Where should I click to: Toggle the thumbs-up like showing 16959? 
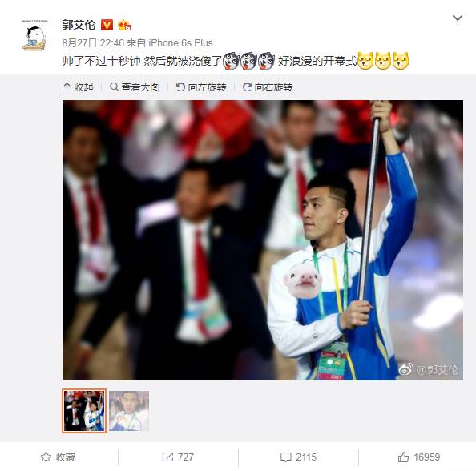click(x=419, y=457)
